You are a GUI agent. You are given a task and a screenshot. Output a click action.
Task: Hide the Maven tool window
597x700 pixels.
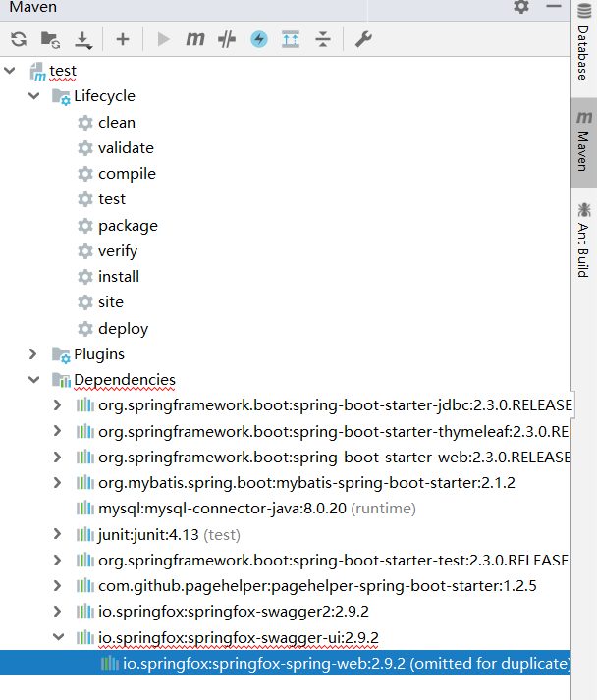pyautogui.click(x=554, y=6)
